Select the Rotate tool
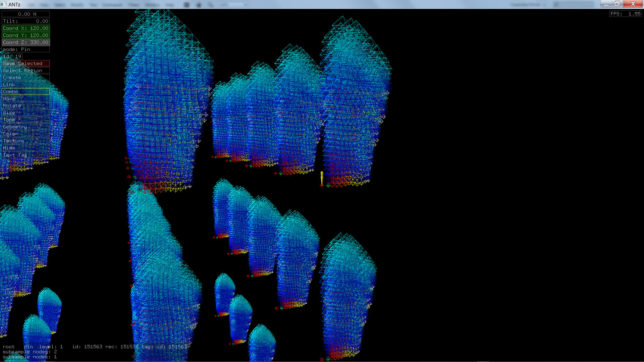Screen dimensions: 644x362 25,106
